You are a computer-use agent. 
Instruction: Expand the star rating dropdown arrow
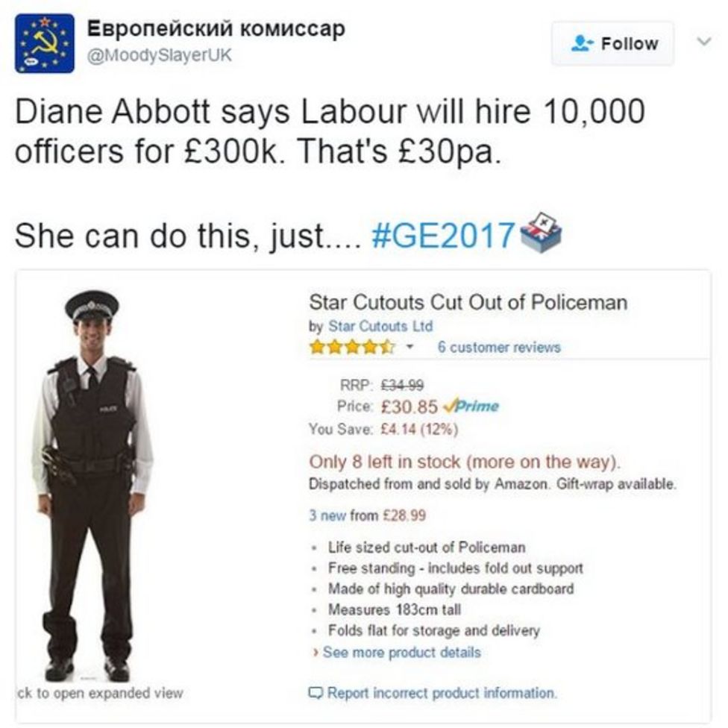[x=410, y=346]
